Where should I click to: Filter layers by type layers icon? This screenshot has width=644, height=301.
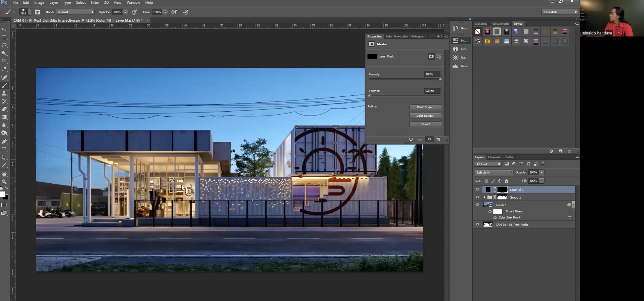(x=521, y=164)
